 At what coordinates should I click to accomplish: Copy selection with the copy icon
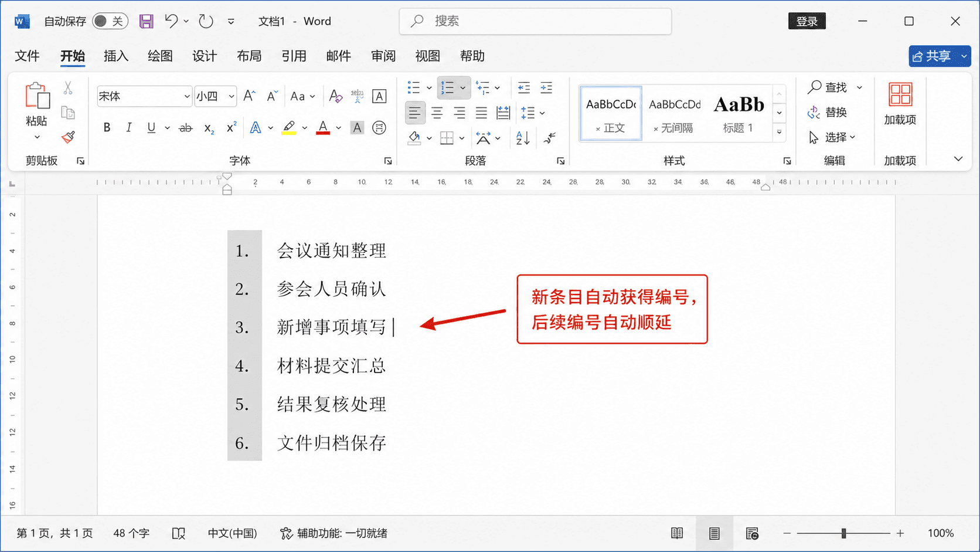(68, 113)
